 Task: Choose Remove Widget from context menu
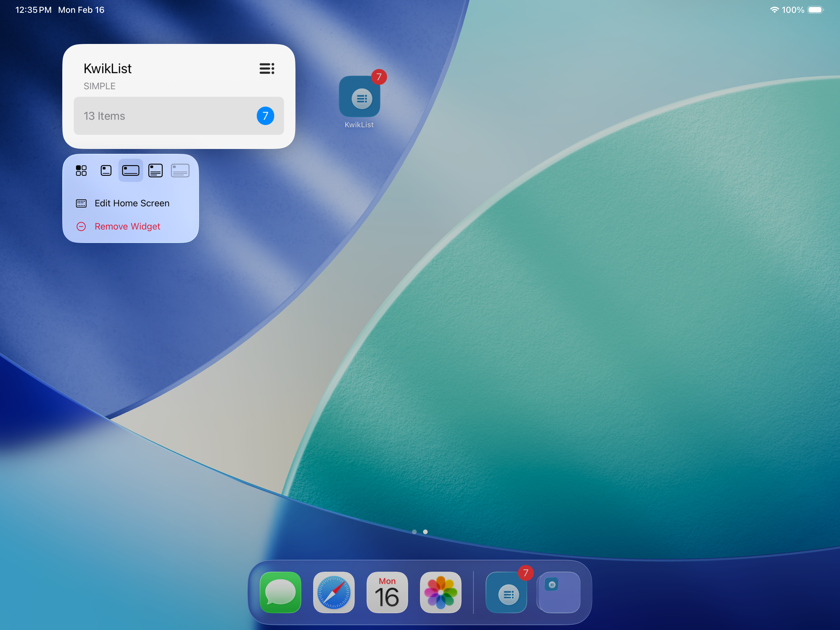(x=127, y=226)
